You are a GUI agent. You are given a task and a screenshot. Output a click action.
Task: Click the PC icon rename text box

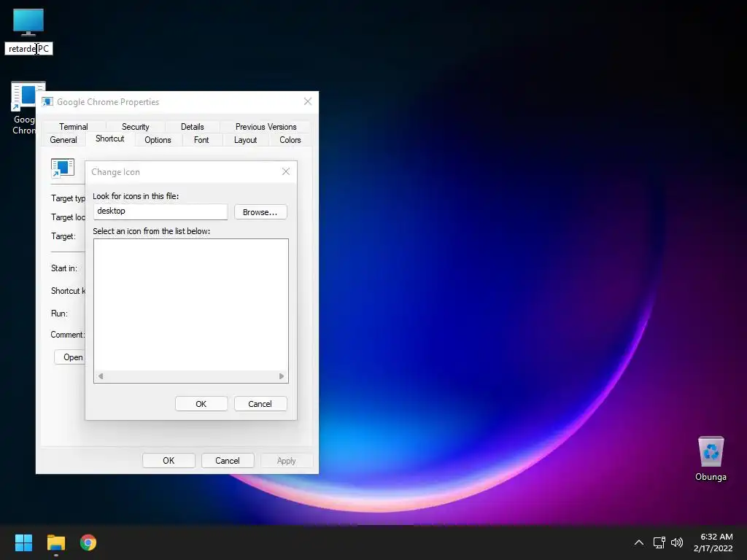[28, 49]
